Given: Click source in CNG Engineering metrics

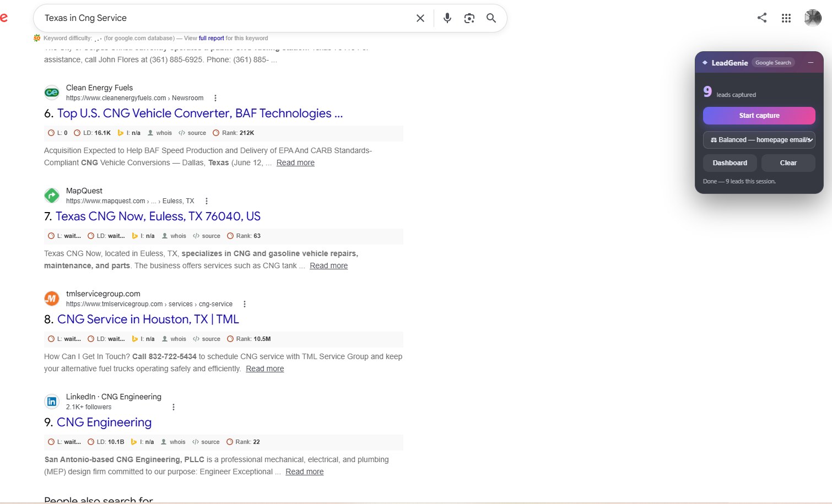Looking at the screenshot, I should point(206,442).
